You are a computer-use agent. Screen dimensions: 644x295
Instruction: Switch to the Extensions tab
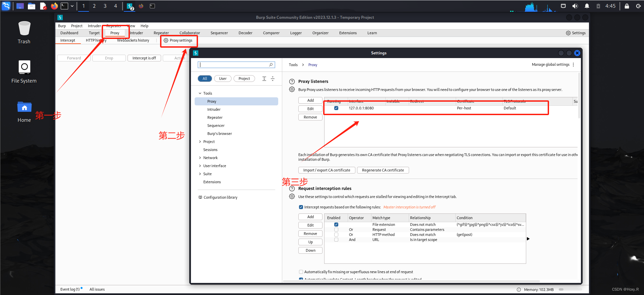click(x=348, y=33)
